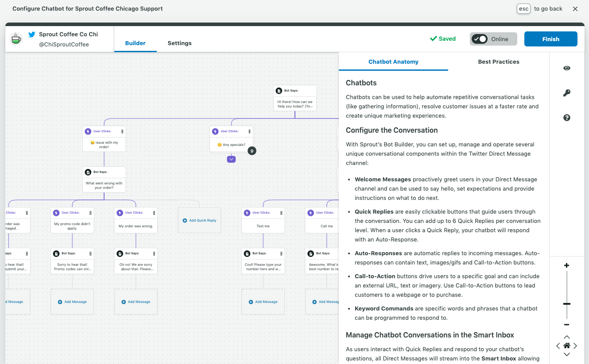Select the 'Any specials?' quick reply node
Screen dimensions: 589x364
pos(231,139)
